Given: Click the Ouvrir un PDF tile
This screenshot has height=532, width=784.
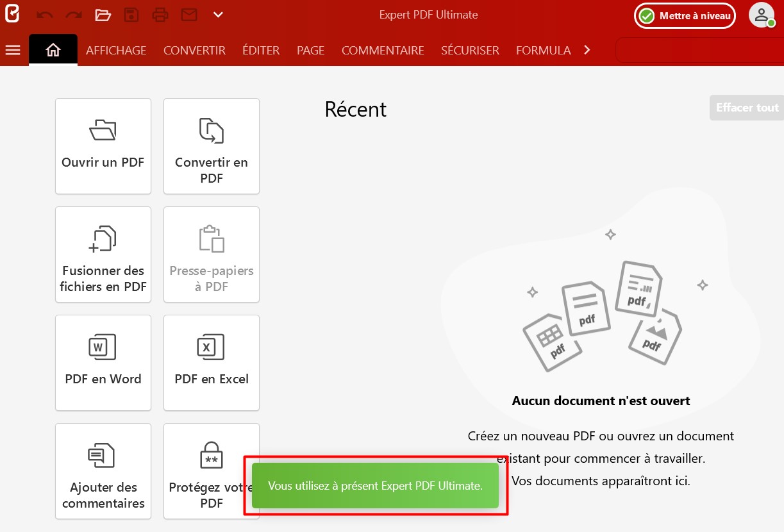Looking at the screenshot, I should [103, 146].
